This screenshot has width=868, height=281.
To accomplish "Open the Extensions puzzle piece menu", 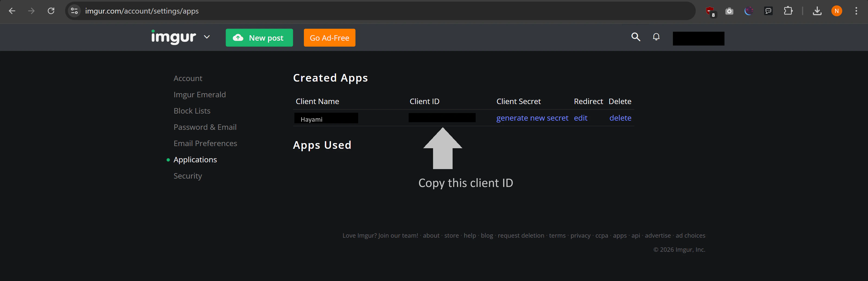I will tap(788, 11).
